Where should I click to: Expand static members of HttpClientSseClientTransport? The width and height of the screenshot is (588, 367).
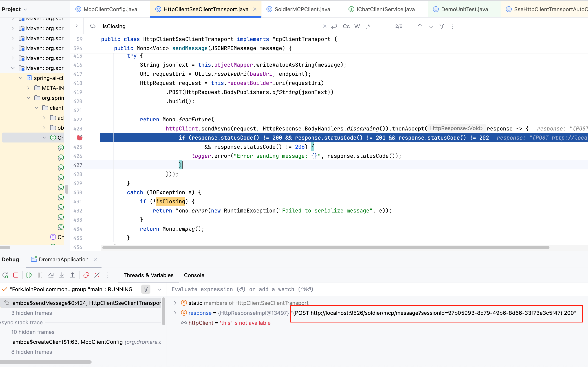tap(175, 303)
